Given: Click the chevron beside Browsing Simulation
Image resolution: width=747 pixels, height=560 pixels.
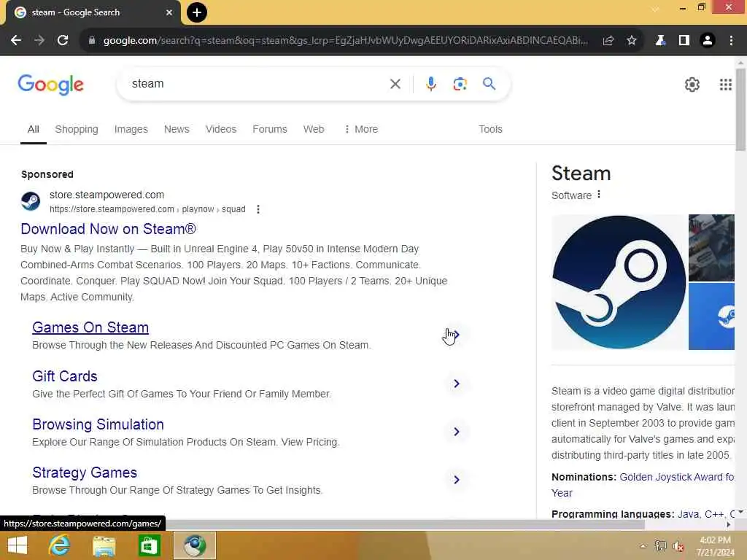Looking at the screenshot, I should tap(457, 432).
